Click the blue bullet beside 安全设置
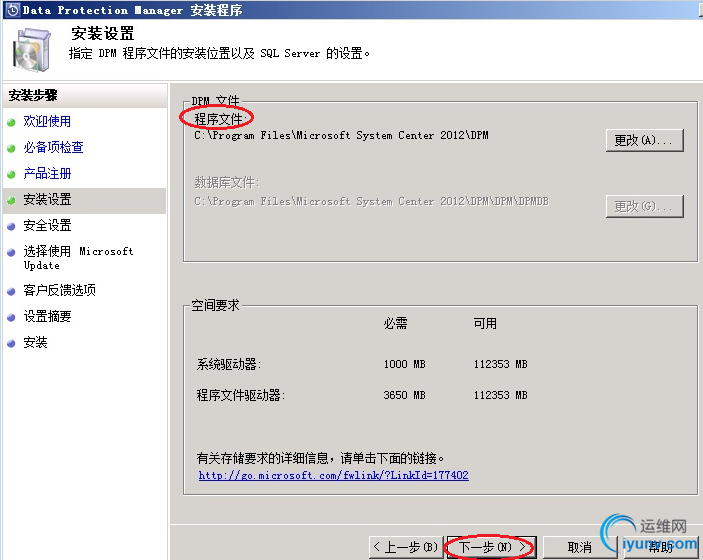703x560 pixels. [11, 226]
